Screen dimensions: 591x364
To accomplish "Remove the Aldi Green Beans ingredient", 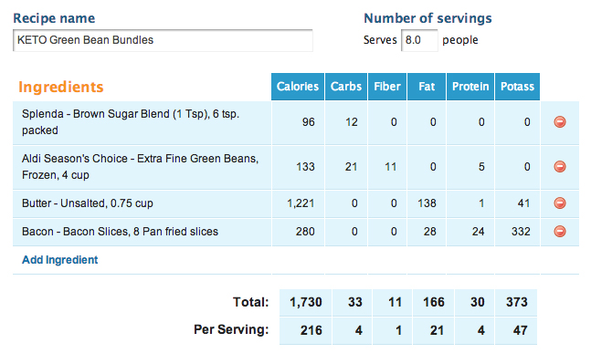I will tap(560, 166).
